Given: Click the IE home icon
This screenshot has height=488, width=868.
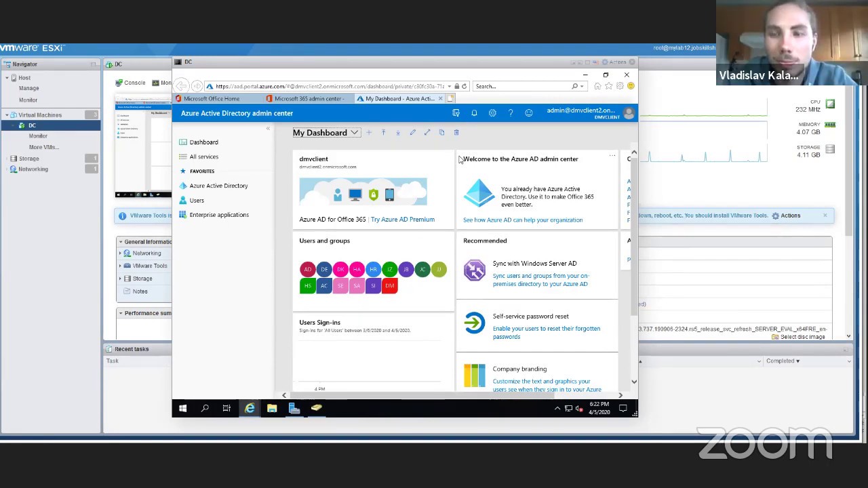Looking at the screenshot, I should pos(597,86).
